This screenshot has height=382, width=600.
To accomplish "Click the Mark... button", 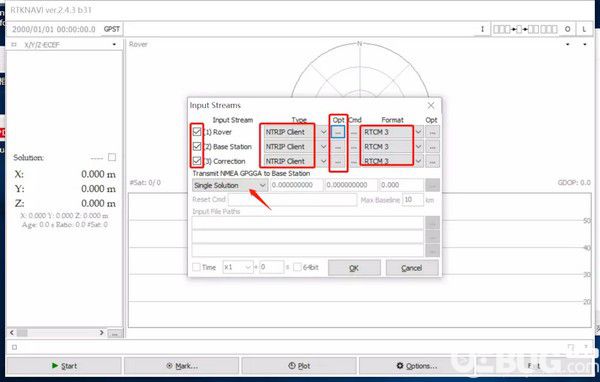I will click(x=182, y=366).
